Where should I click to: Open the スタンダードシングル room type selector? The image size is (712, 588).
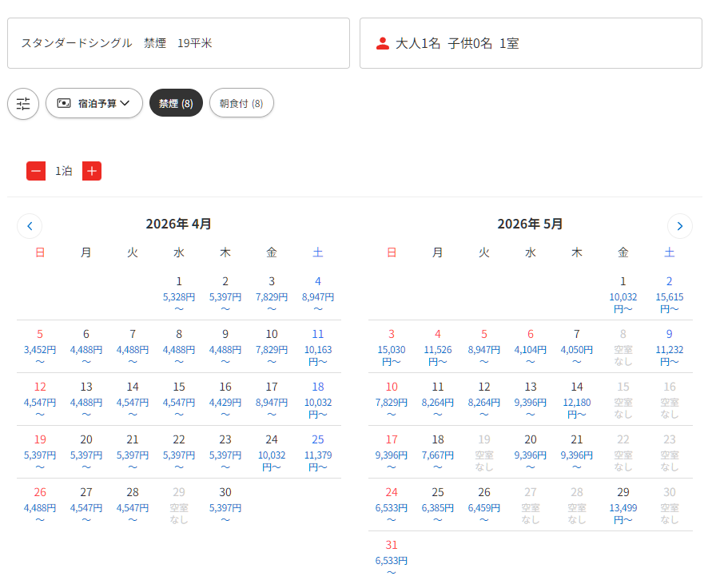[x=178, y=43]
